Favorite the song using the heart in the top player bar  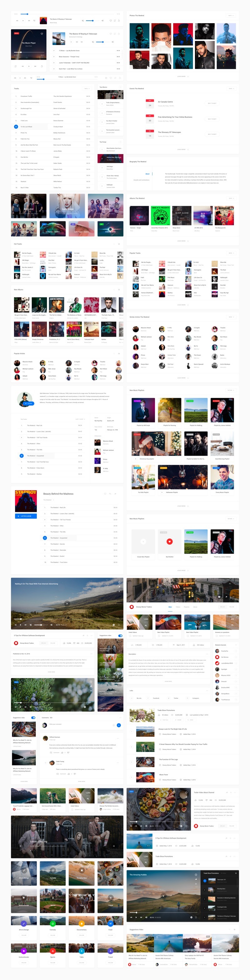coord(111,21)
